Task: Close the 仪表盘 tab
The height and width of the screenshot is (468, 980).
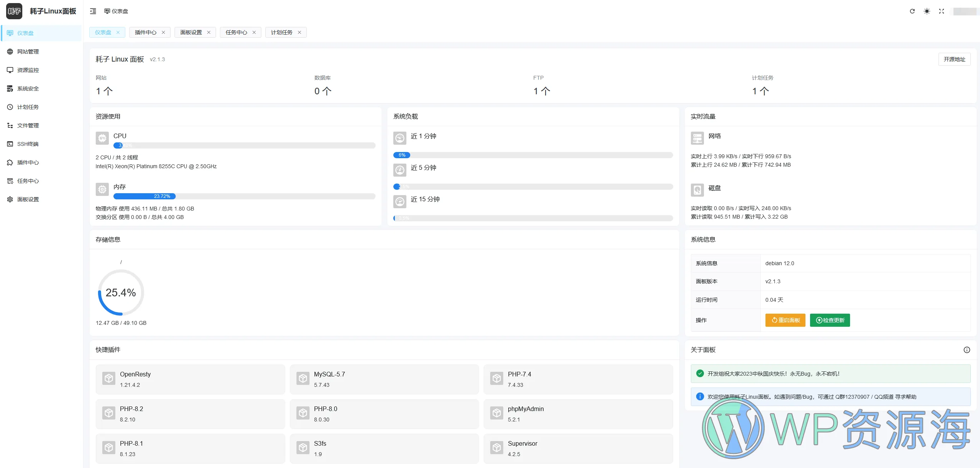Action: pos(118,32)
